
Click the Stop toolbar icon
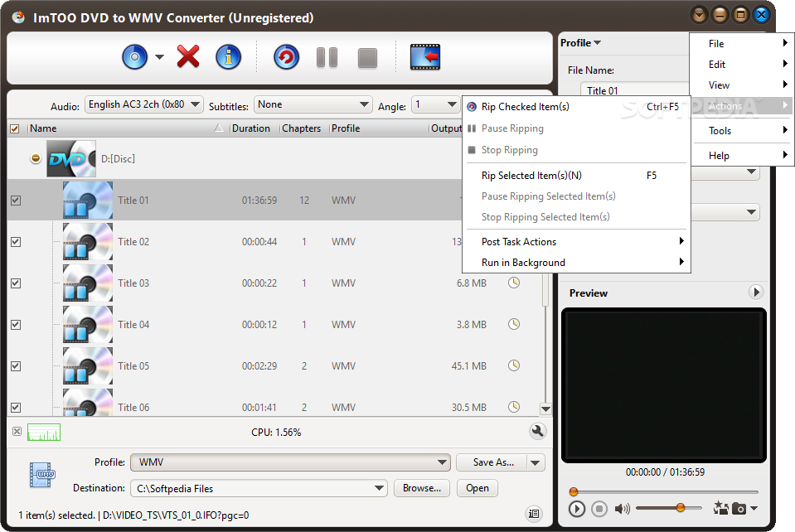point(367,58)
